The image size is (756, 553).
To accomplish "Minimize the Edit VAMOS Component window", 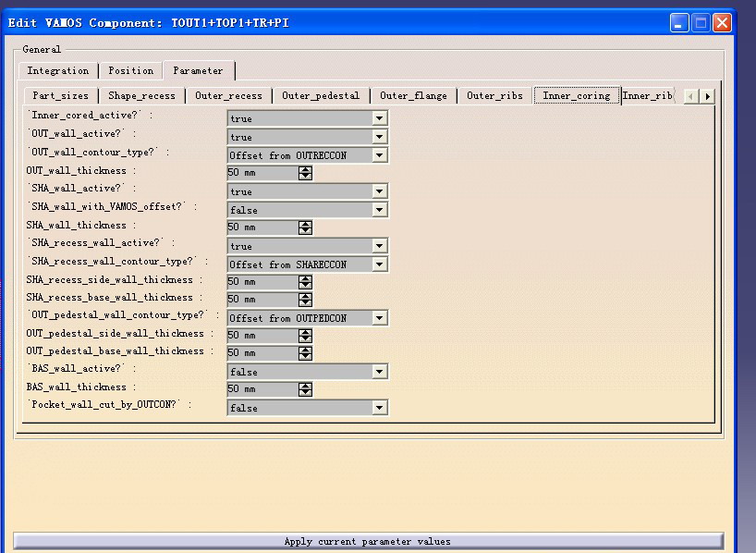I will (679, 23).
